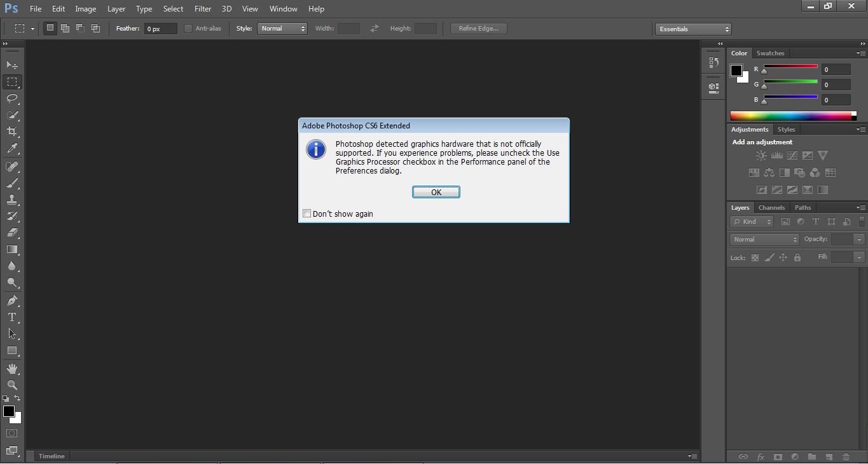
Task: Select the Eyedropper tool
Action: tap(12, 149)
